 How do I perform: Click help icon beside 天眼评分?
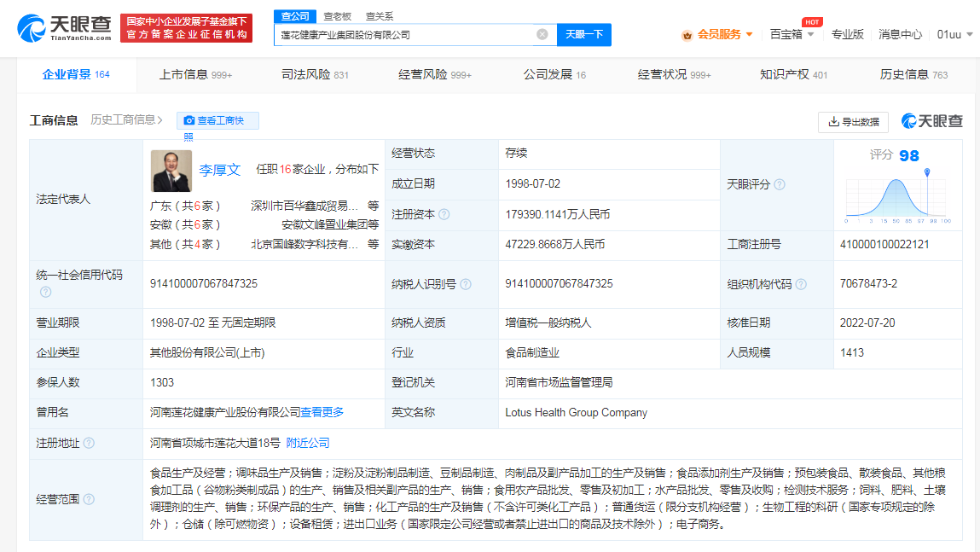pos(779,184)
